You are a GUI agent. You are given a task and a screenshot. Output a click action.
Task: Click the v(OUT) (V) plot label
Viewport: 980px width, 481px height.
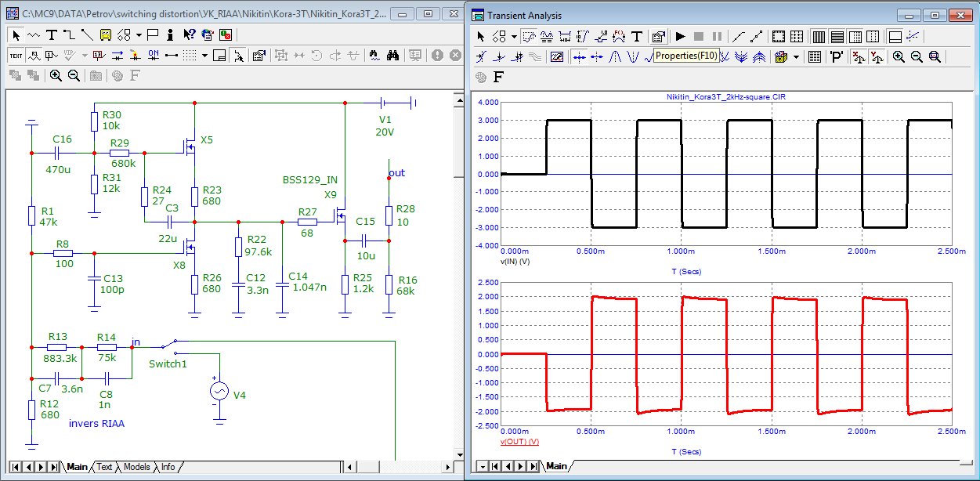[519, 442]
